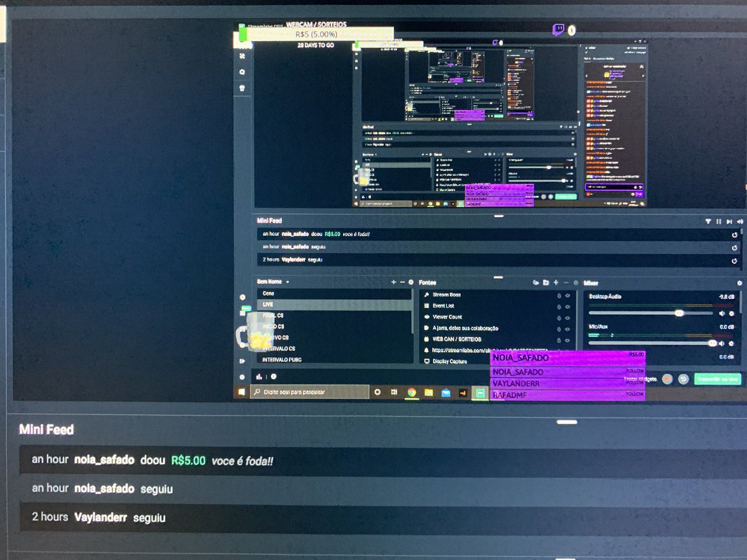The image size is (747, 560).
Task: Toggle visibility of the Stream Boss source
Action: pyautogui.click(x=568, y=295)
